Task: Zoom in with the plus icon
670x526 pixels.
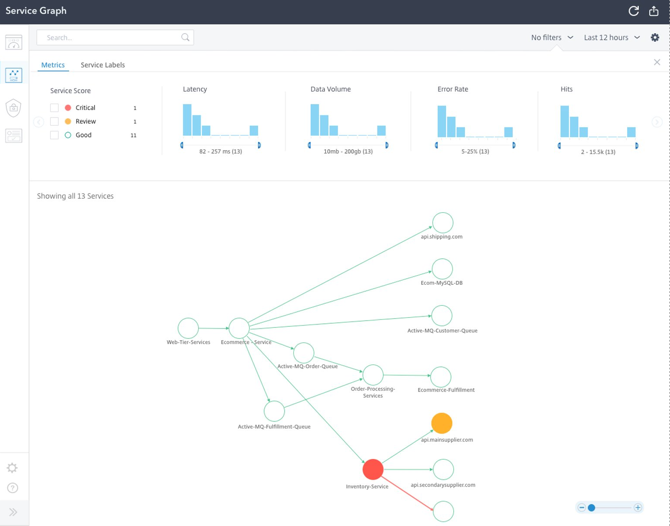Action: tap(638, 508)
